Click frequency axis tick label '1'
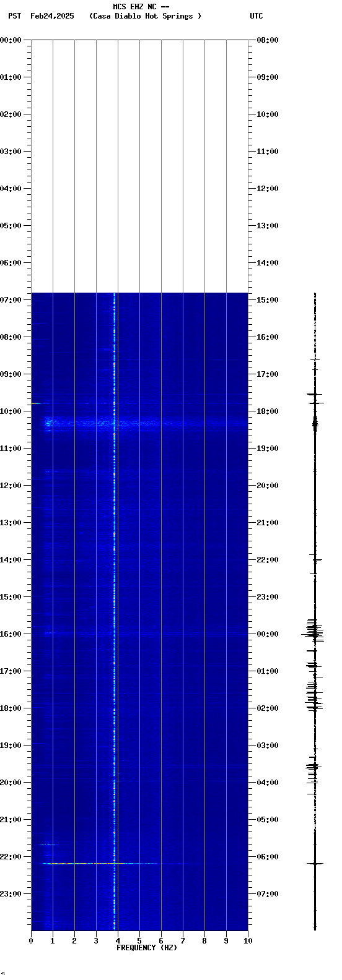 pos(53,941)
